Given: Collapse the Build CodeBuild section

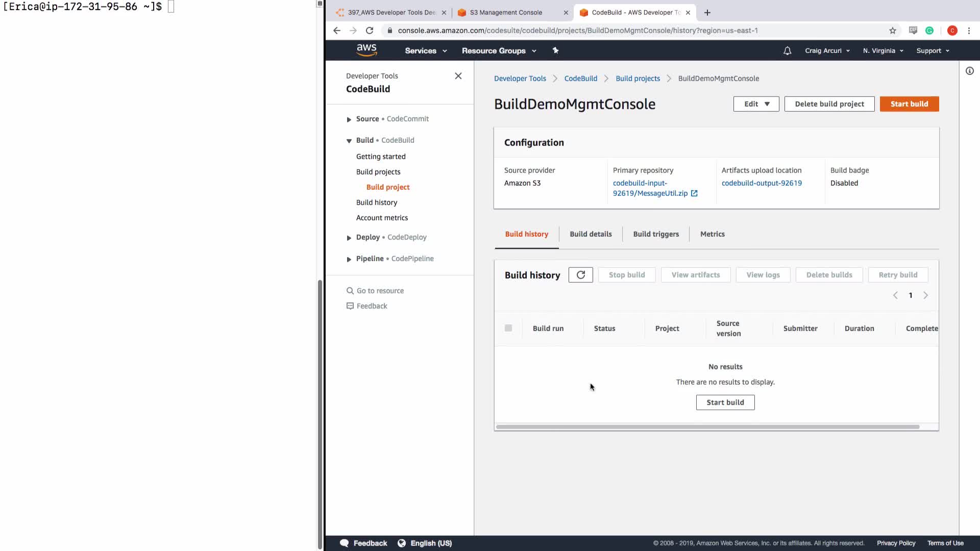Looking at the screenshot, I should 349,140.
